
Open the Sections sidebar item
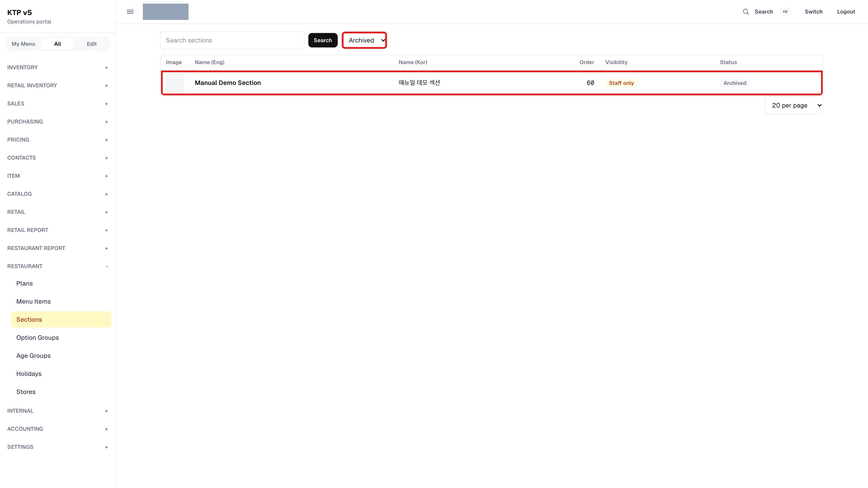click(x=61, y=319)
